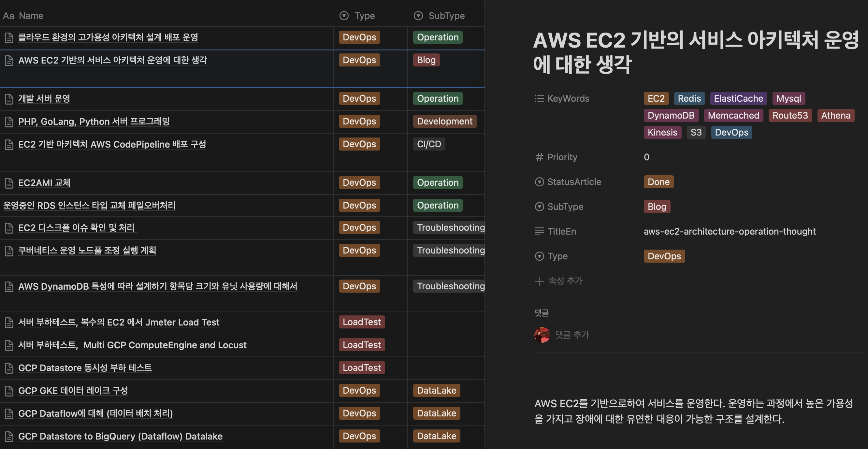Click the Kinesis keyword tag

(662, 133)
